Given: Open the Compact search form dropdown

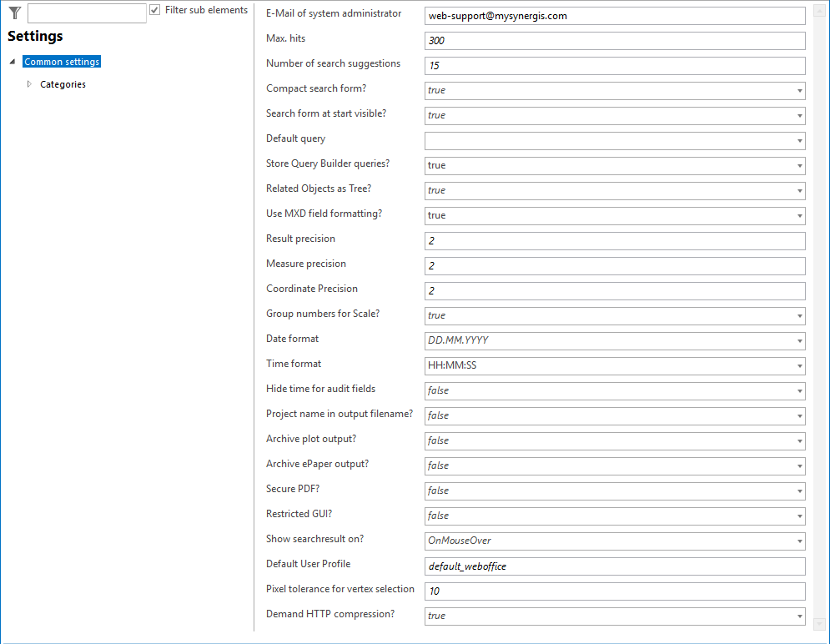Looking at the screenshot, I should 799,91.
